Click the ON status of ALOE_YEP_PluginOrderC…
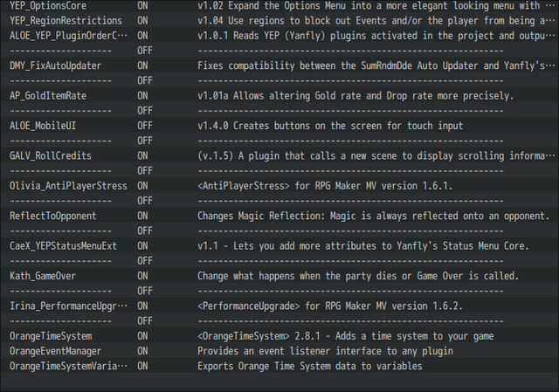The width and height of the screenshot is (559, 392). pos(142,36)
